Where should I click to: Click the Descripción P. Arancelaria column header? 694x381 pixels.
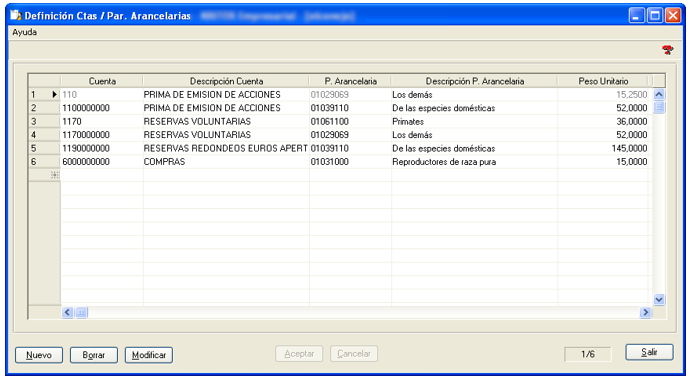474,81
